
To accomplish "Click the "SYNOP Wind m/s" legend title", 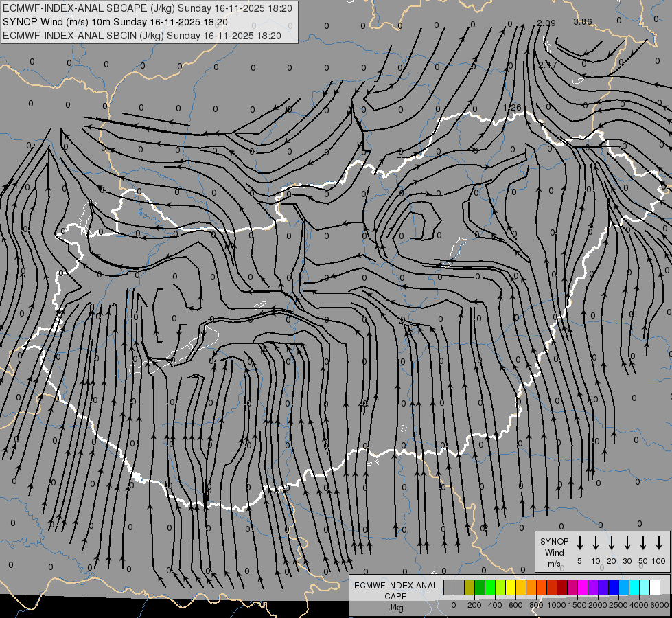I will tap(554, 552).
